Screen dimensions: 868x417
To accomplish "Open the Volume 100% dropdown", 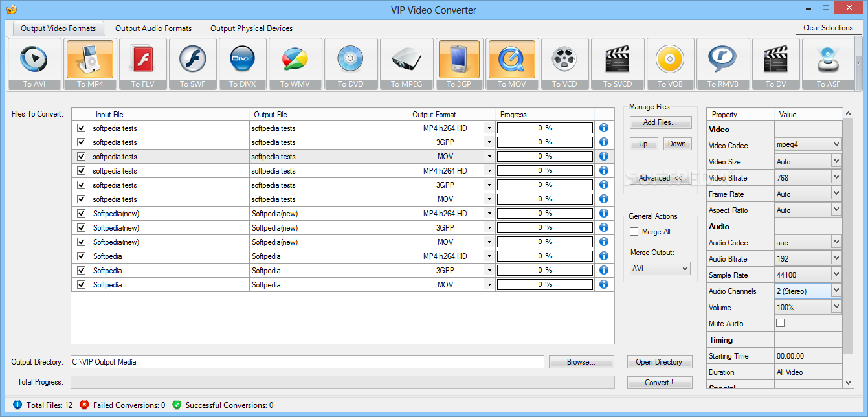I will 836,307.
